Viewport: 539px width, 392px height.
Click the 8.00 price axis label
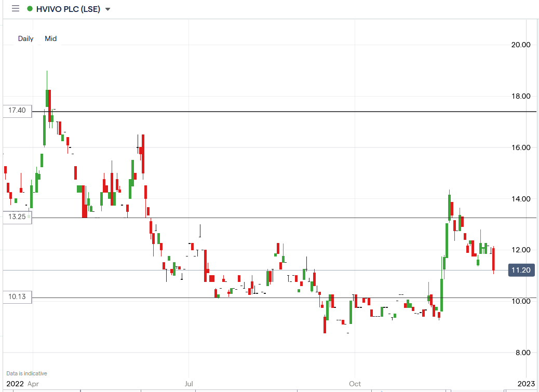coord(523,353)
